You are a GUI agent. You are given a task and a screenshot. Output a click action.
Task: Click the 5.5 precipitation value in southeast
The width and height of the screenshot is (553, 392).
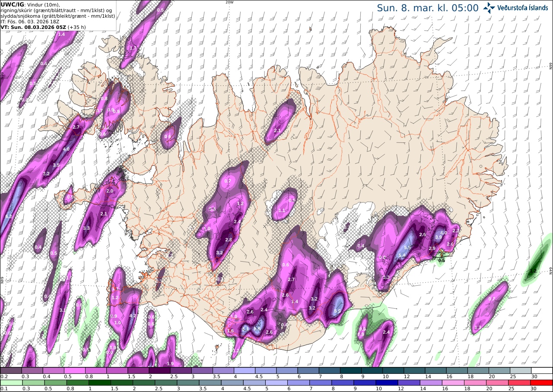(407, 248)
